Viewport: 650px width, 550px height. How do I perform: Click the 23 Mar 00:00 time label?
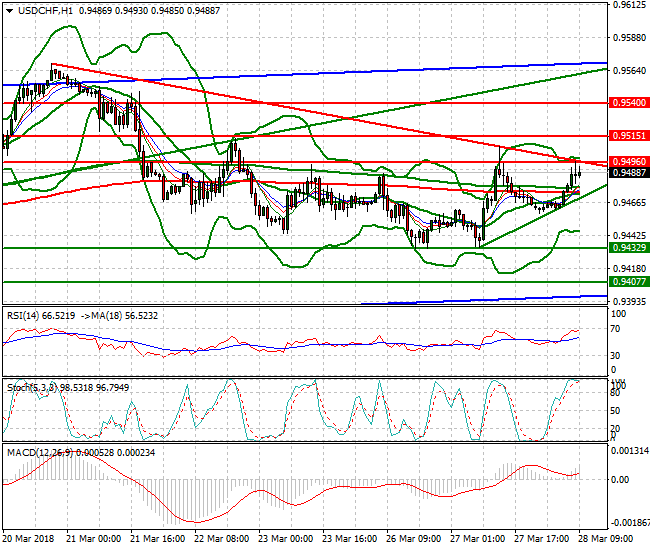(286, 539)
